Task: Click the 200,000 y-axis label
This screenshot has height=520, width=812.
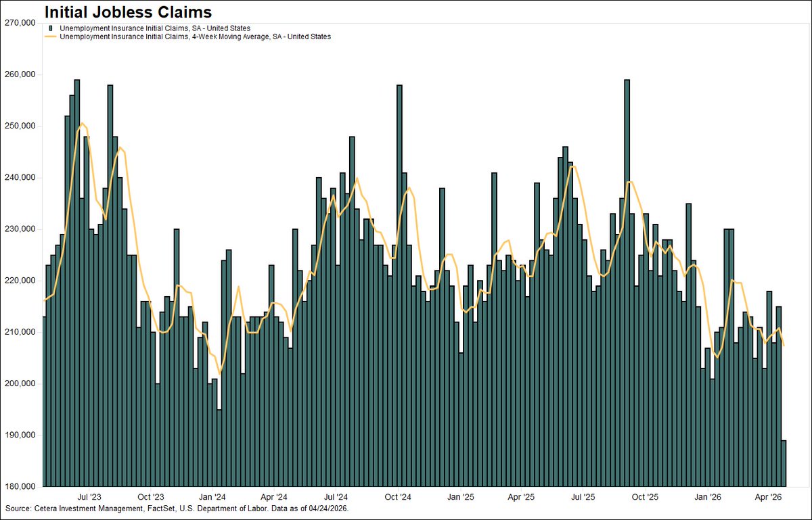Action: coord(20,384)
